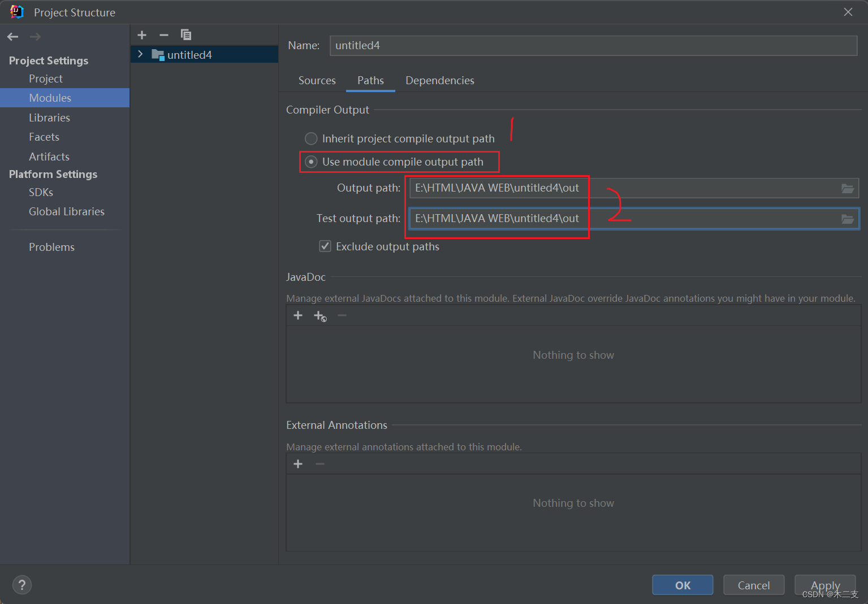Click the untitled4 module folder icon
Viewport: 868px width, 604px height.
click(x=158, y=55)
